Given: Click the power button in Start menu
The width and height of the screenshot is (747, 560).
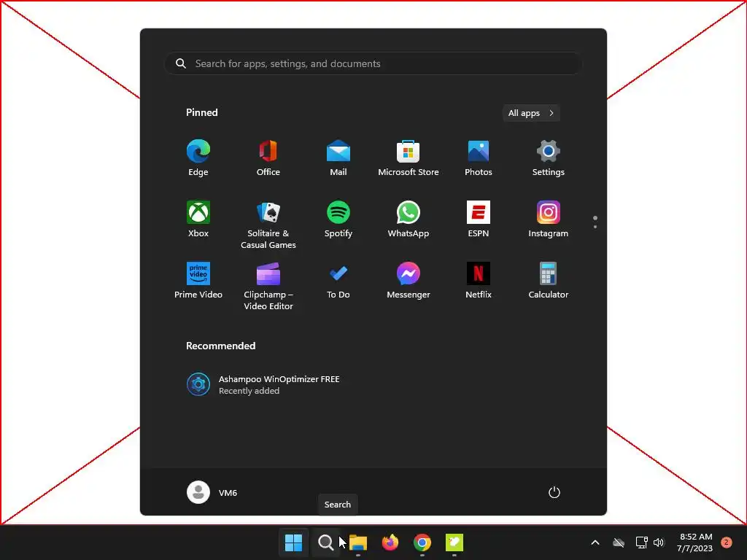Looking at the screenshot, I should coord(554,492).
